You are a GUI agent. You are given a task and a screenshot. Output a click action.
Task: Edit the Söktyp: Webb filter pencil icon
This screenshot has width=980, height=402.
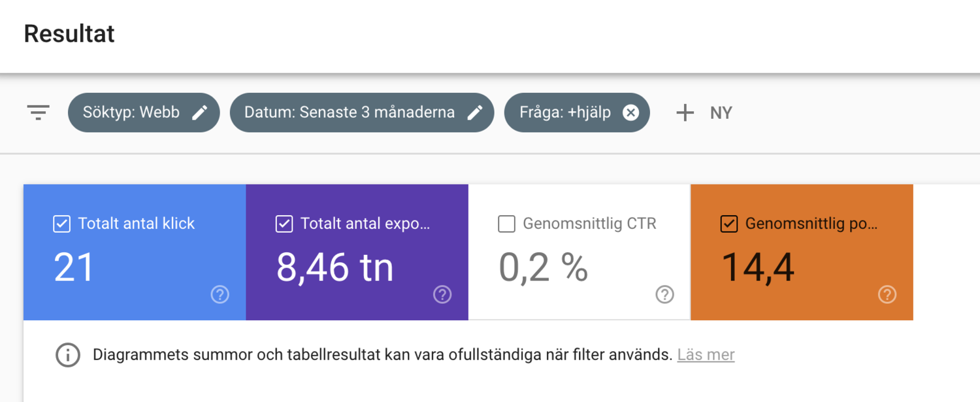click(x=199, y=112)
